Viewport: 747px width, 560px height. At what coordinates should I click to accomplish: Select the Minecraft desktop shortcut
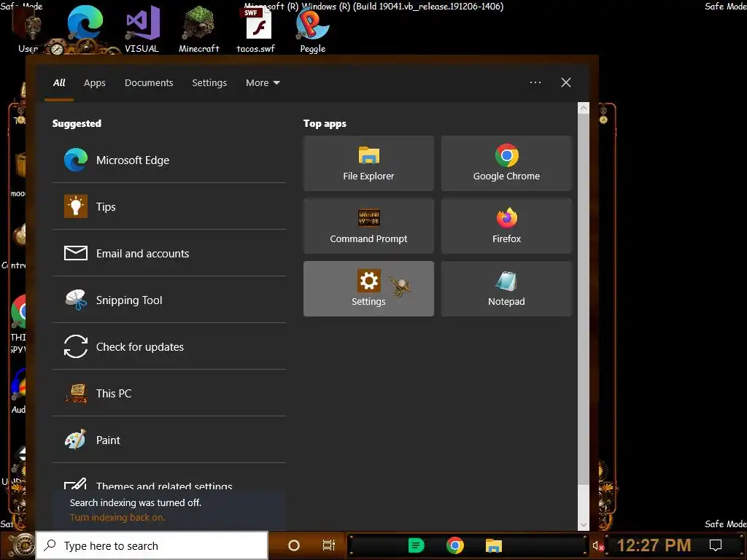(x=198, y=28)
